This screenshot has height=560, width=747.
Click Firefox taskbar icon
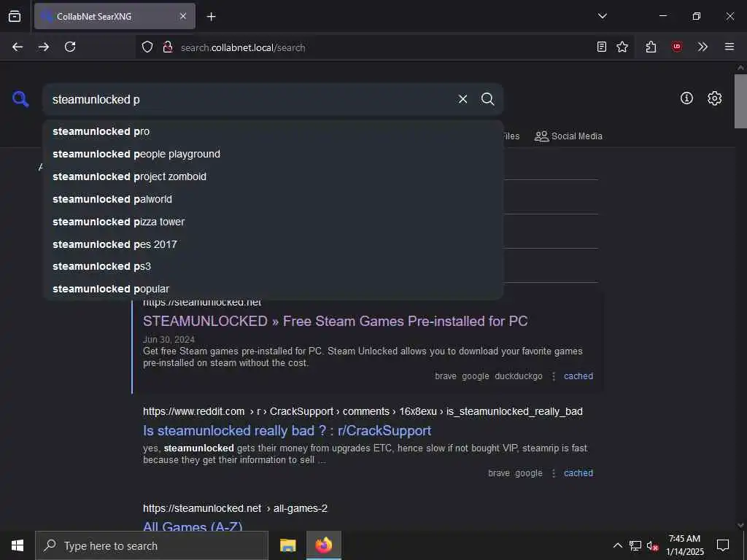click(323, 545)
